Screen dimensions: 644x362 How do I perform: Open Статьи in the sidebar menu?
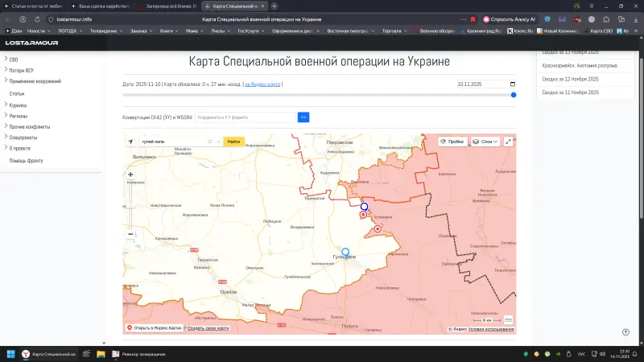click(x=17, y=93)
